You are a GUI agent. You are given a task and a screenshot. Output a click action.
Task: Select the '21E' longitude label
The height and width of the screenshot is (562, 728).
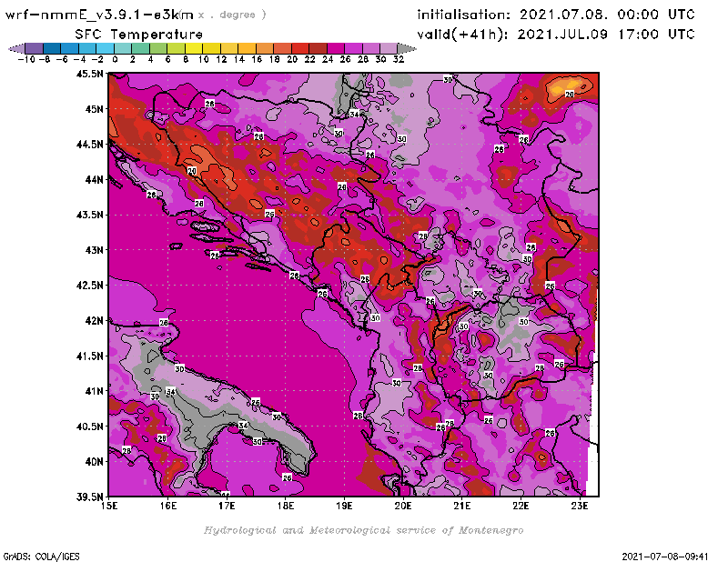tap(462, 506)
